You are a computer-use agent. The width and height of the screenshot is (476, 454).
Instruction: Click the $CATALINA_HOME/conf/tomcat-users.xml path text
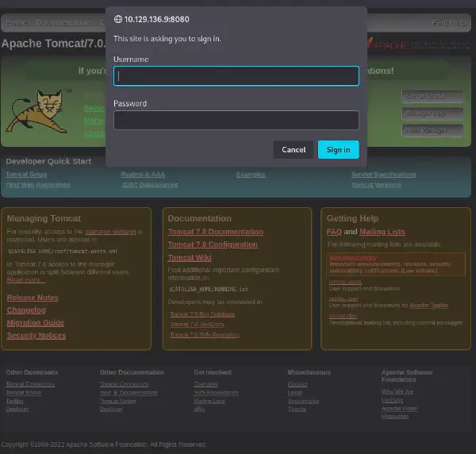click(63, 252)
